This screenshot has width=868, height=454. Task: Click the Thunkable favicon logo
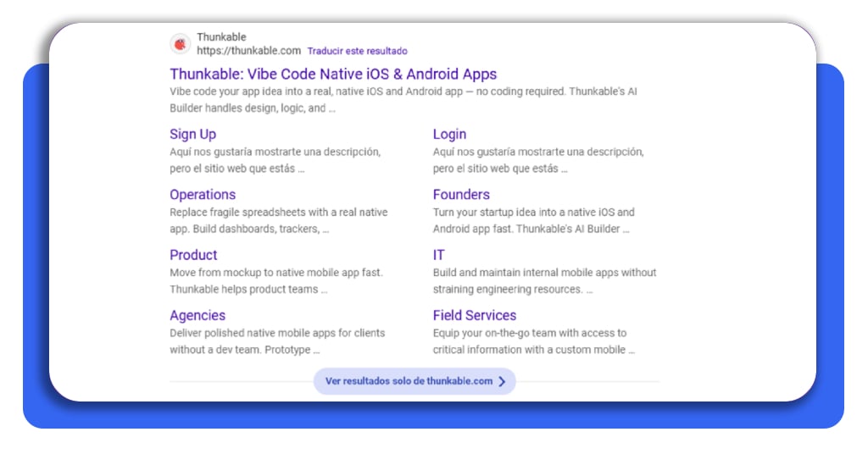[x=180, y=44]
